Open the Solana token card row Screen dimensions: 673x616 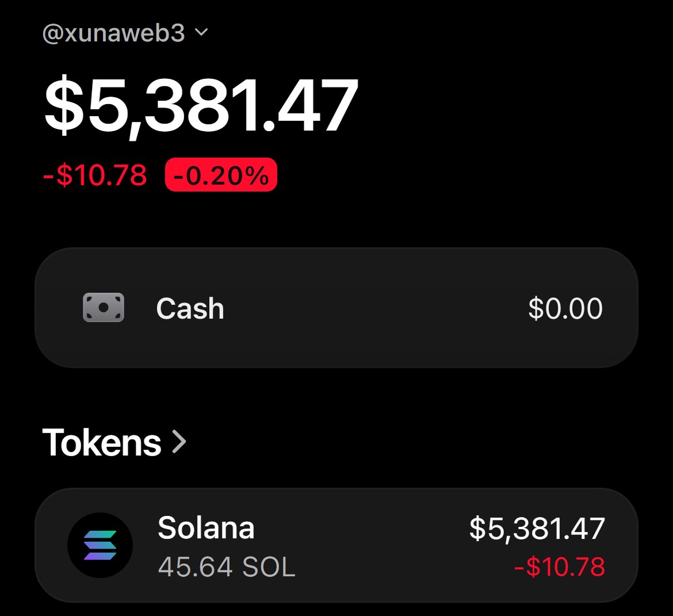point(336,545)
